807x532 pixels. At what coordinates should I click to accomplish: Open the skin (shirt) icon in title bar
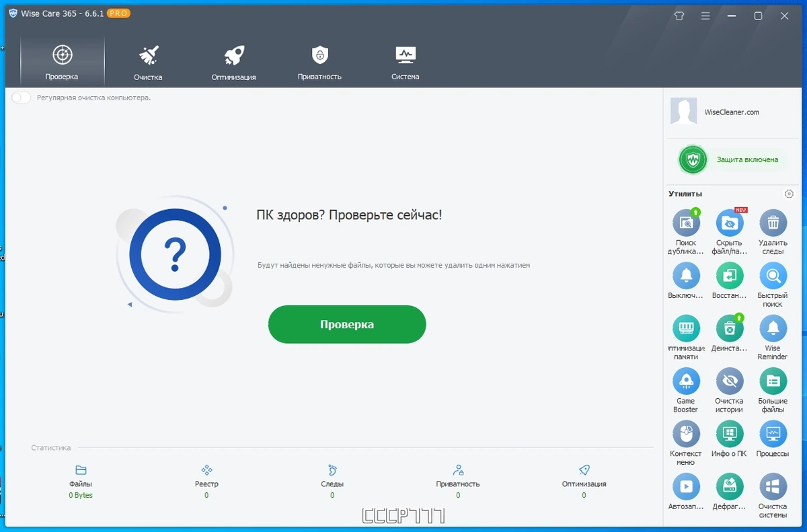679,15
